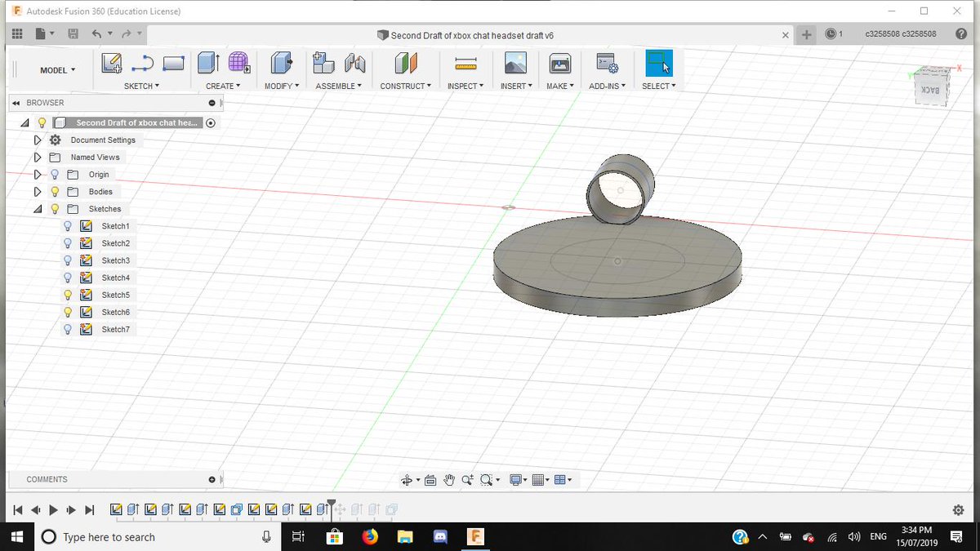Open the MODIFY menu

pos(282,86)
